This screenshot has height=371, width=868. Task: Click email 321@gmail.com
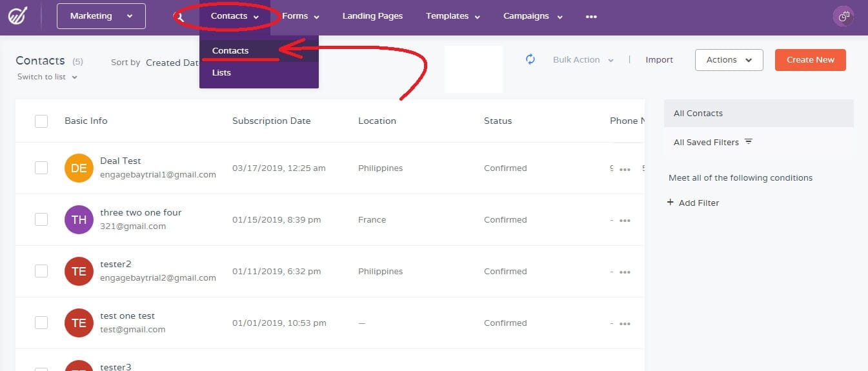pyautogui.click(x=133, y=226)
